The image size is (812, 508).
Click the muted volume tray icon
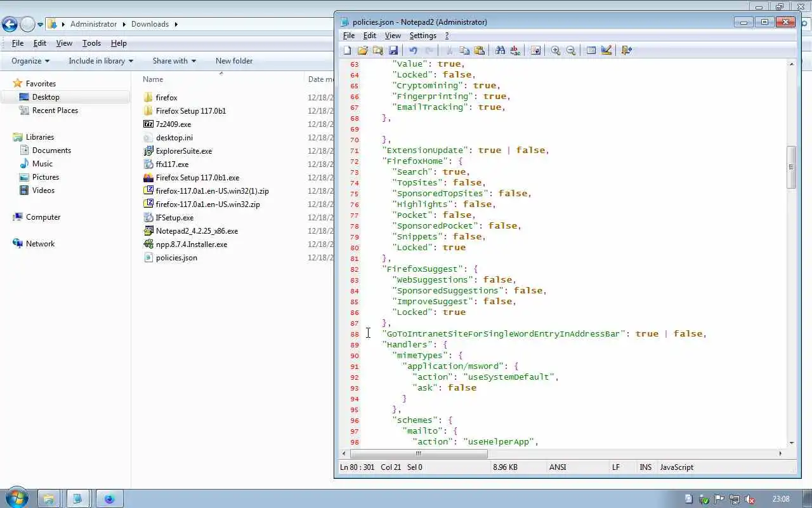pyautogui.click(x=749, y=499)
